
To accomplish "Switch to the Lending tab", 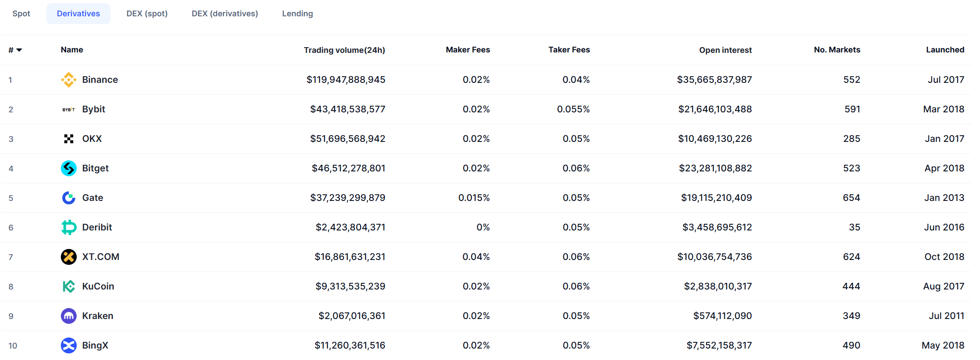I will pyautogui.click(x=298, y=14).
